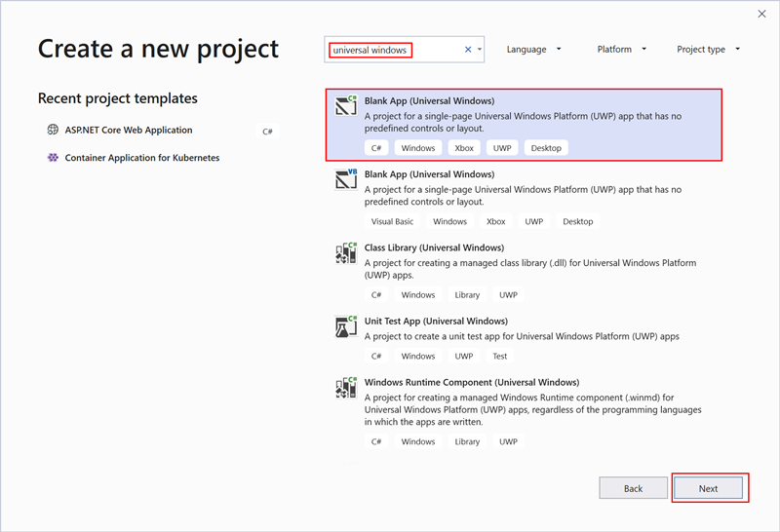780x532 pixels.
Task: Click the C# Blank App template icon
Action: pyautogui.click(x=345, y=107)
